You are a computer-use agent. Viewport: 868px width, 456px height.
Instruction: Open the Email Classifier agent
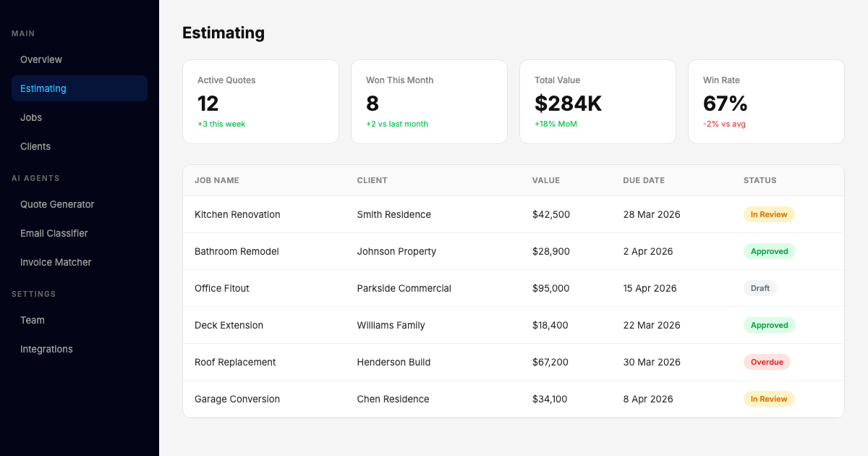coord(54,233)
